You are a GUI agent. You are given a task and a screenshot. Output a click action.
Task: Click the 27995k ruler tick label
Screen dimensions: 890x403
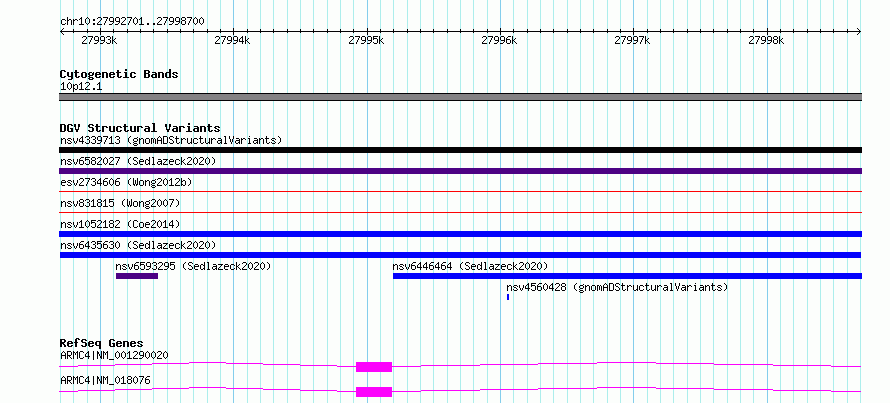(x=366, y=40)
